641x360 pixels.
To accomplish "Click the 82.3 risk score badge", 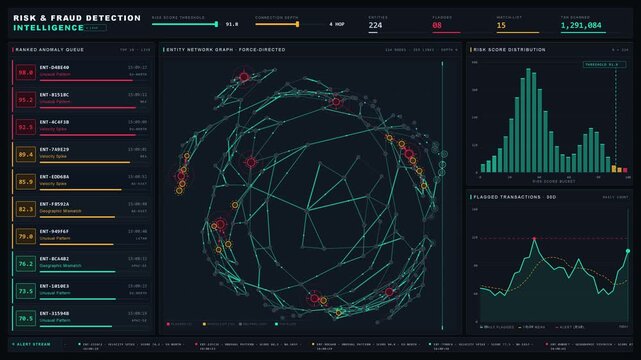I will (26, 209).
